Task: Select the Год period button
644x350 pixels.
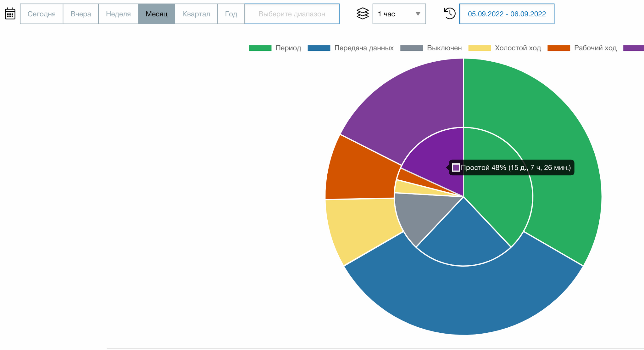Action: pyautogui.click(x=231, y=14)
